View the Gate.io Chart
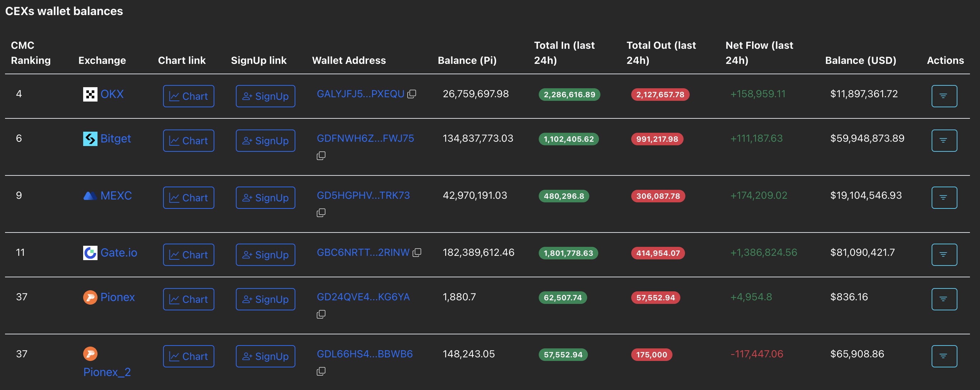 click(x=189, y=254)
